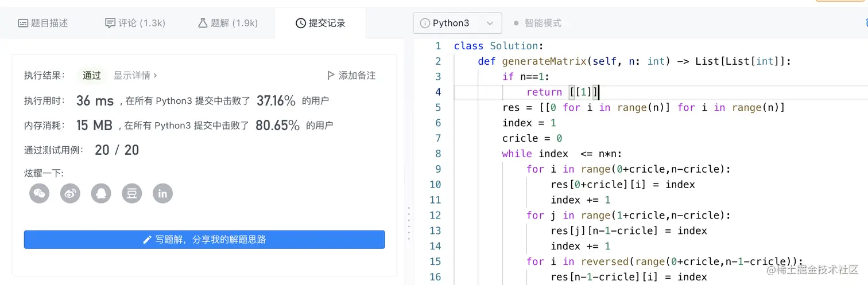The width and height of the screenshot is (868, 285).
Task: Click the 通过 accepted status label
Action: 92,75
